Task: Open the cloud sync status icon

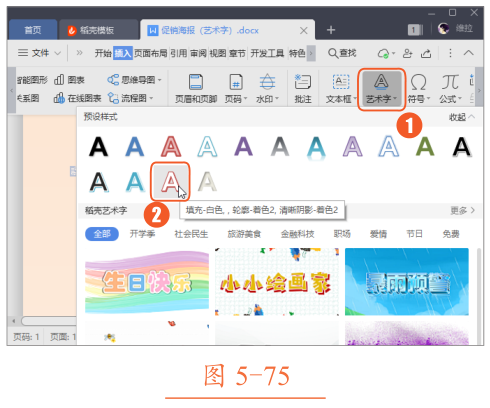Action: tap(383, 53)
